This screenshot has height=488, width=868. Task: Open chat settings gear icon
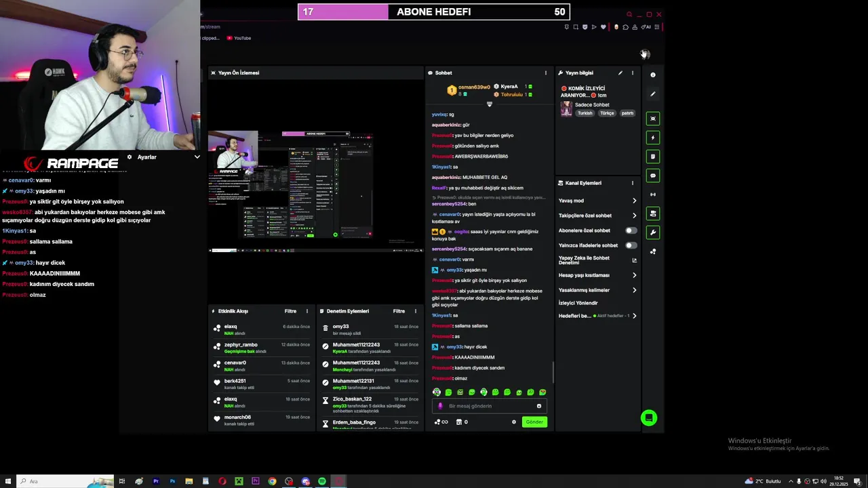pos(513,422)
